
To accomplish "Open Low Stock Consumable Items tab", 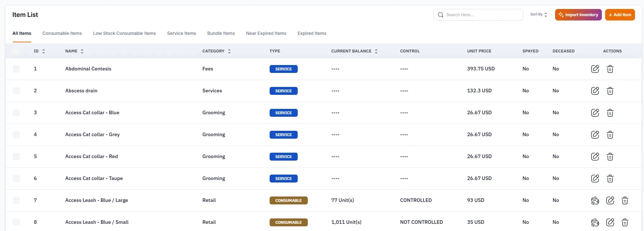I will (x=125, y=33).
